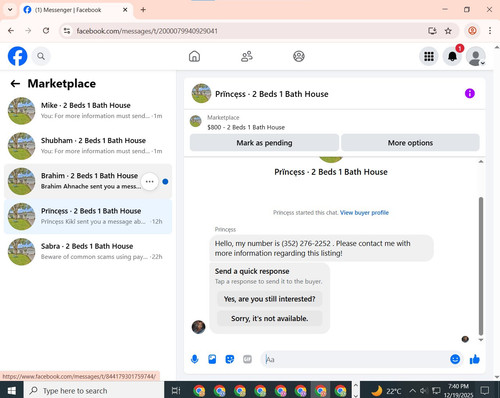
Task: Send a thumbs-up like
Action: (474, 359)
